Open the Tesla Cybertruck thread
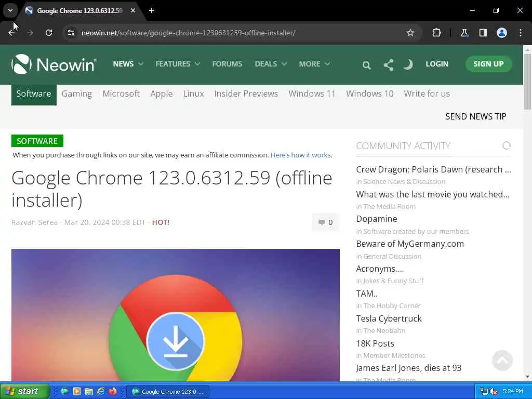 click(389, 318)
